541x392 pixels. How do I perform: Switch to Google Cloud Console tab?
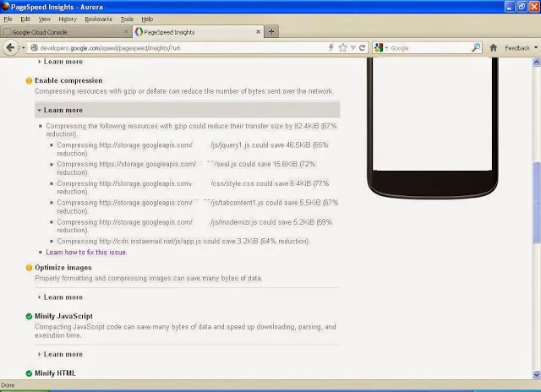66,32
